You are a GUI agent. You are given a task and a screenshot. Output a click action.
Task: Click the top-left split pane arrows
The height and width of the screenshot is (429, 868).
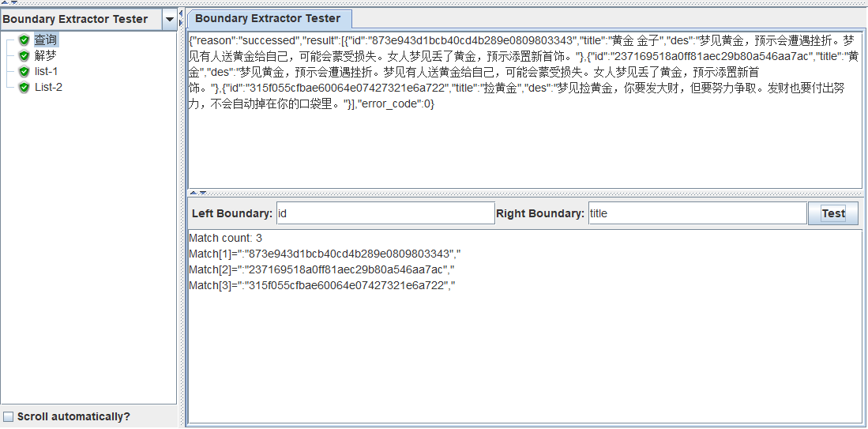pos(10,3)
